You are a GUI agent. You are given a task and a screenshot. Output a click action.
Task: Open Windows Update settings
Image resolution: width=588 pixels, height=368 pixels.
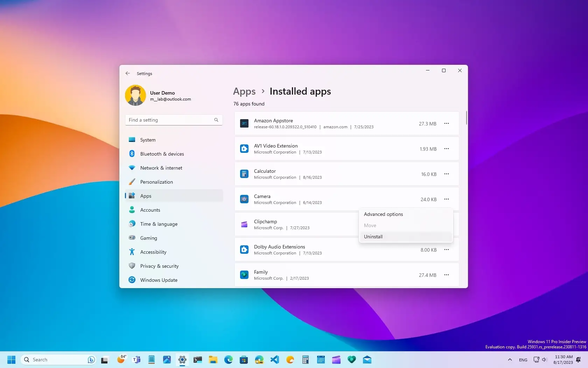(x=158, y=280)
